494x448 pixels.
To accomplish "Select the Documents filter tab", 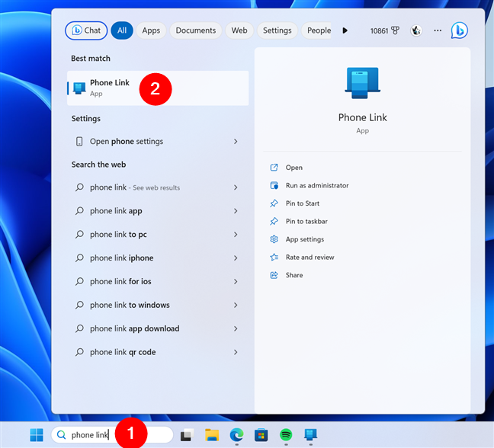I will point(195,30).
